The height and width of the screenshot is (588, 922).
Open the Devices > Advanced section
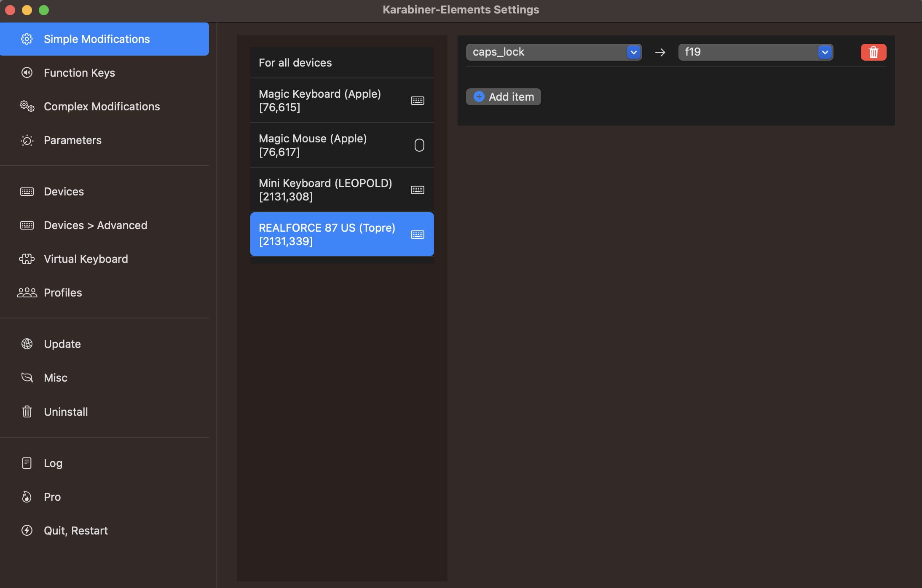point(96,225)
